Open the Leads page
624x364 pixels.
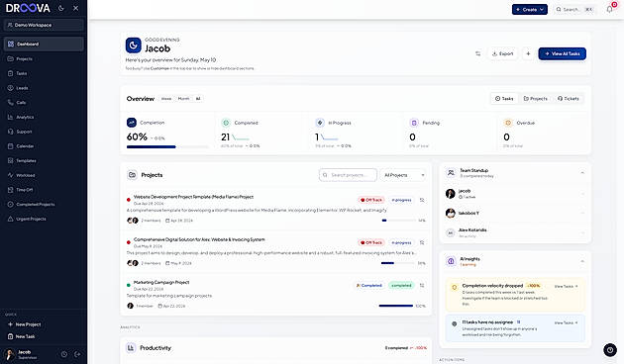click(44, 88)
